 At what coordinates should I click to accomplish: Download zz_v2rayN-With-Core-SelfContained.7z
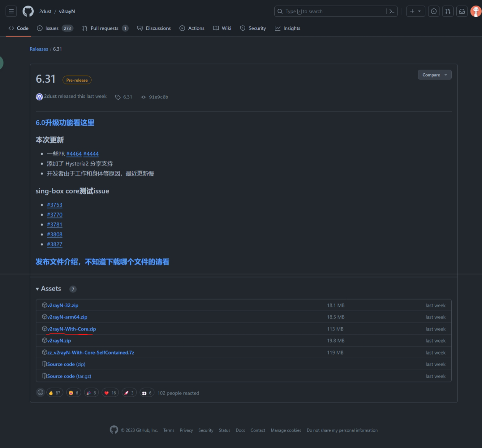pos(91,353)
